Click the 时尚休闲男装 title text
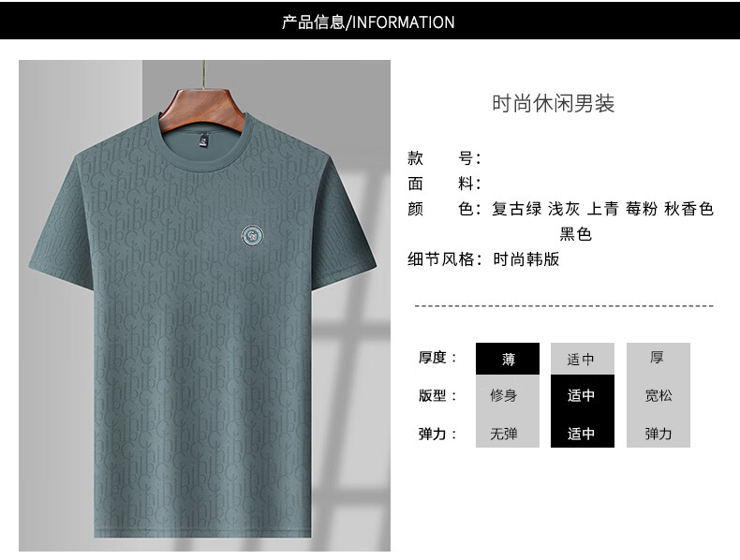Screen dimensions: 740x560 pyautogui.click(x=553, y=104)
